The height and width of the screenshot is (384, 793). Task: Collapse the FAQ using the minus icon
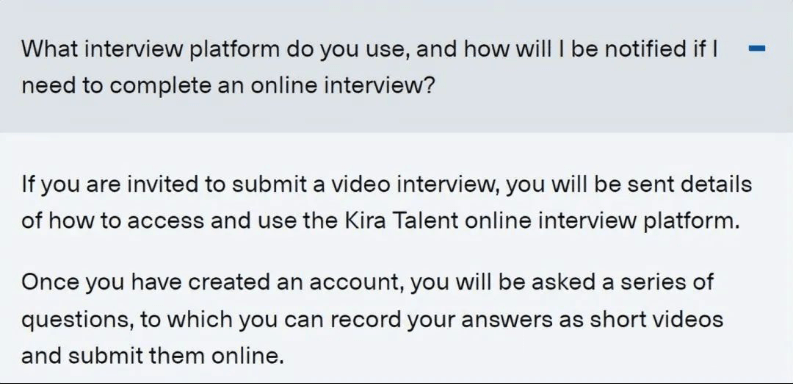757,49
